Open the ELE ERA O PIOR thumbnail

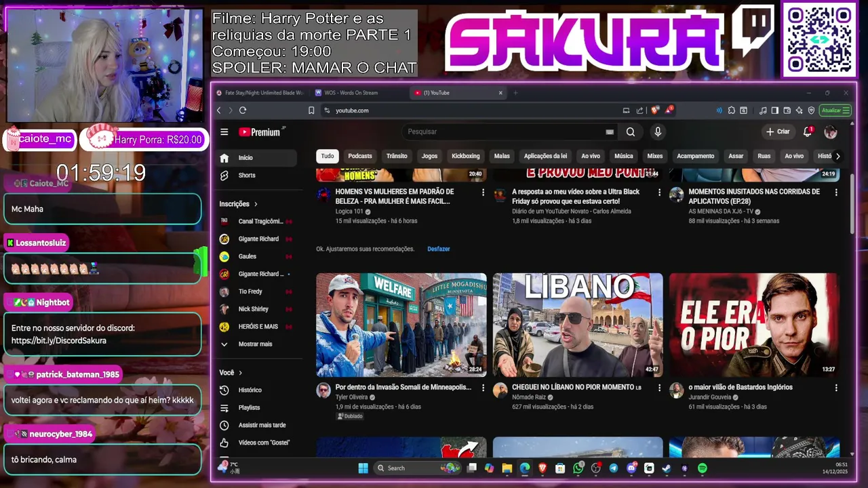pyautogui.click(x=754, y=325)
